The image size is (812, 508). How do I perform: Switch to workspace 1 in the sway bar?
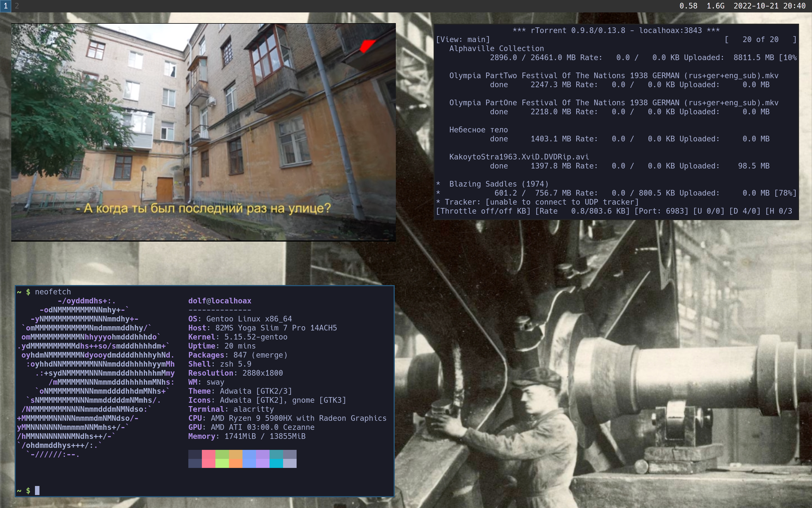[5, 6]
